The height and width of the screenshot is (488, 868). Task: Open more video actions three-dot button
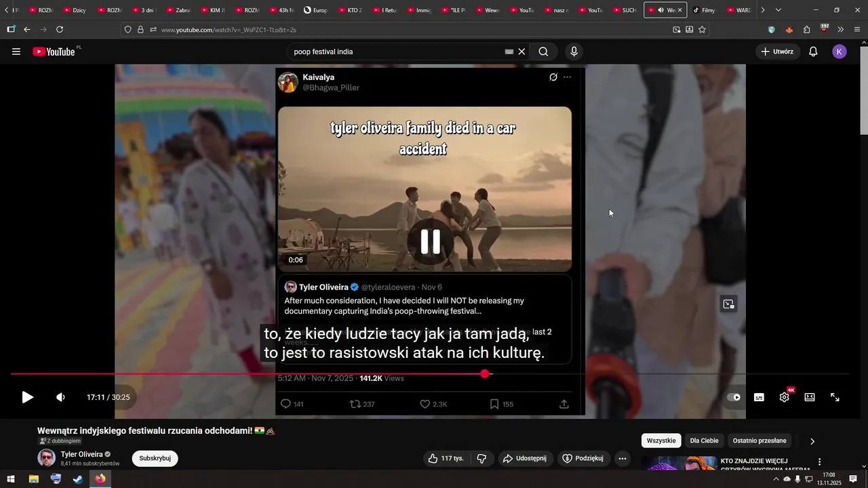pyautogui.click(x=623, y=459)
